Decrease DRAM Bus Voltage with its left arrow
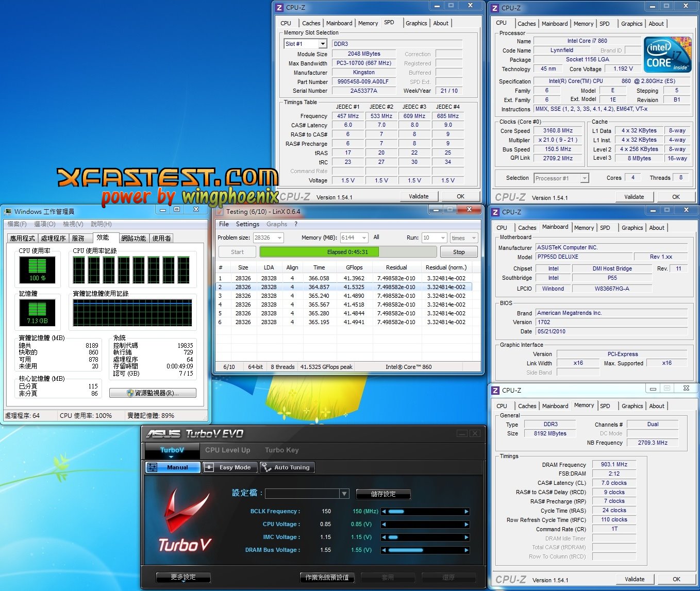This screenshot has height=591, width=700. (x=384, y=550)
